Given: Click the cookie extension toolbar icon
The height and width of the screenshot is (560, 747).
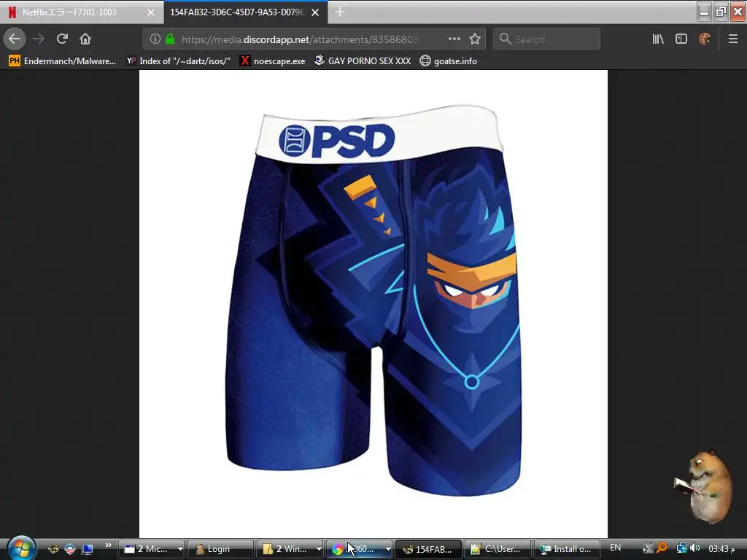Looking at the screenshot, I should point(705,39).
